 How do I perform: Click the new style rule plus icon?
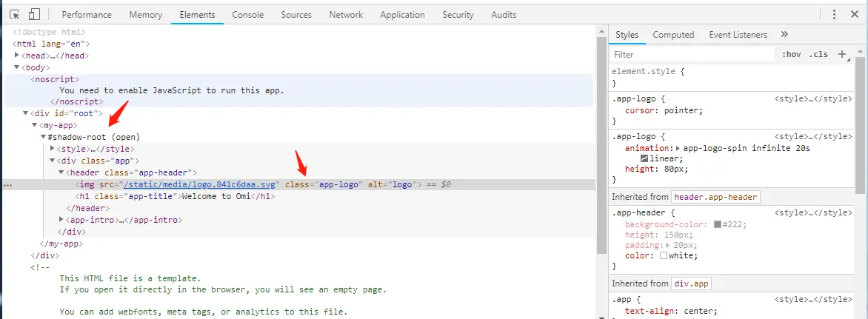pyautogui.click(x=843, y=54)
